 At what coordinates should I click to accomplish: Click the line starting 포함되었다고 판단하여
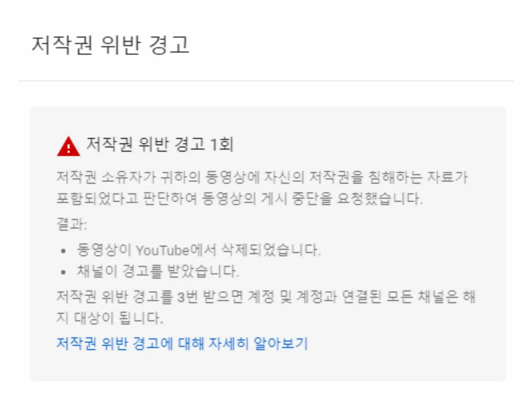point(239,198)
